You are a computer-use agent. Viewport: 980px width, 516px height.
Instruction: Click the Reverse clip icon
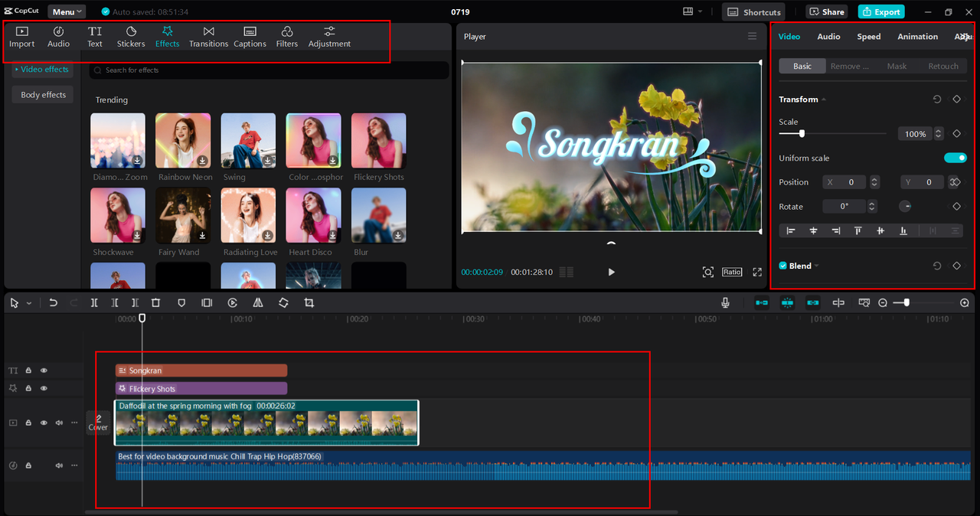233,303
